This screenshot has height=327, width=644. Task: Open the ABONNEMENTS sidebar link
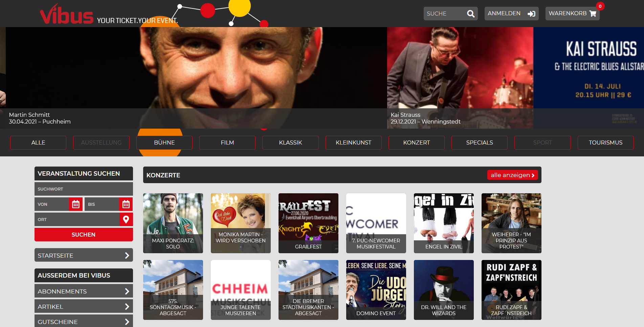84,291
